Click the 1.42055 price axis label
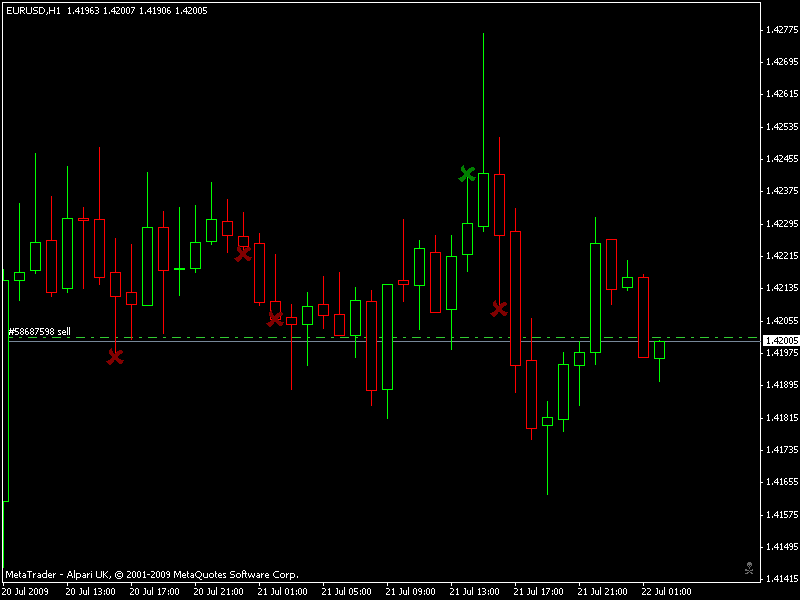 782,320
